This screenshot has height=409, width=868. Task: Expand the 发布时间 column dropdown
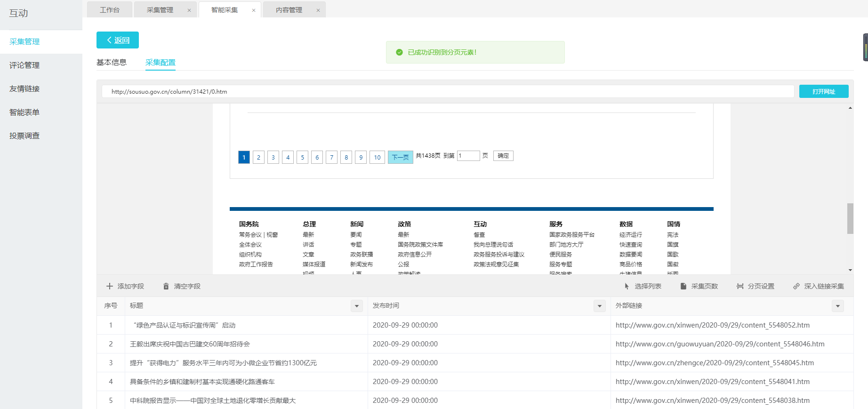tap(599, 306)
